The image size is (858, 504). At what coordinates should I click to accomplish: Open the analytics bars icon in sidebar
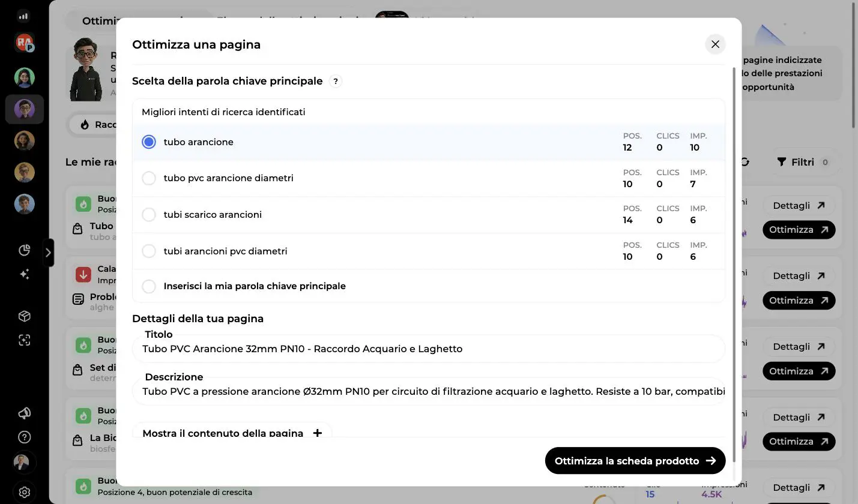point(24,16)
